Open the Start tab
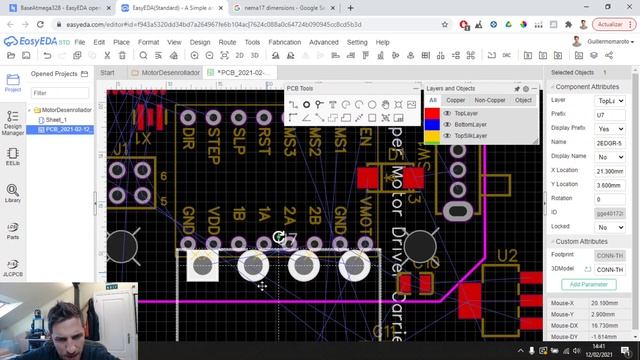640x360 pixels. coord(107,73)
